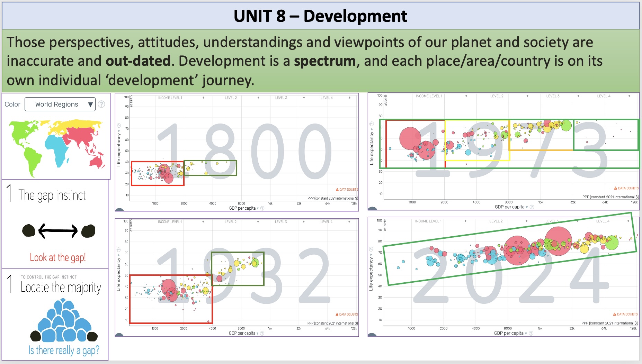The width and height of the screenshot is (642, 364).
Task: Click the 'Is there really a gap?' text
Action: coord(64,350)
